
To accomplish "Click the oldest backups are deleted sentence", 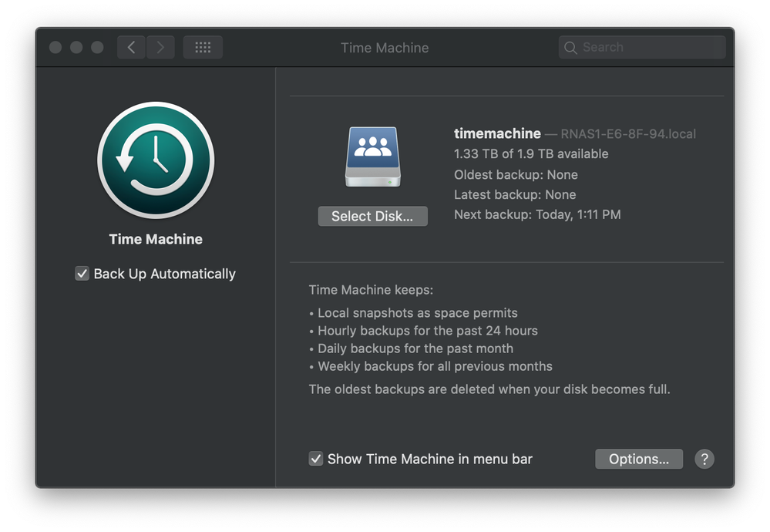I will 489,389.
